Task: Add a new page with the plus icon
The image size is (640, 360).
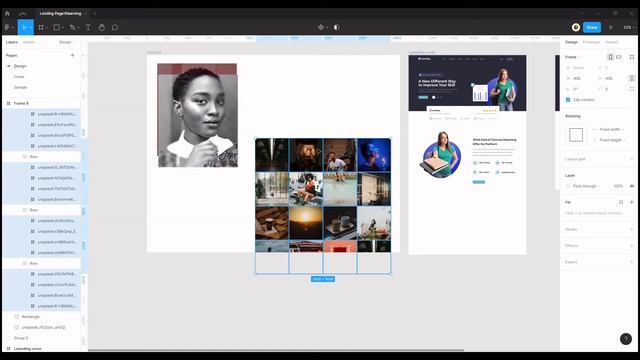Action: point(72,55)
